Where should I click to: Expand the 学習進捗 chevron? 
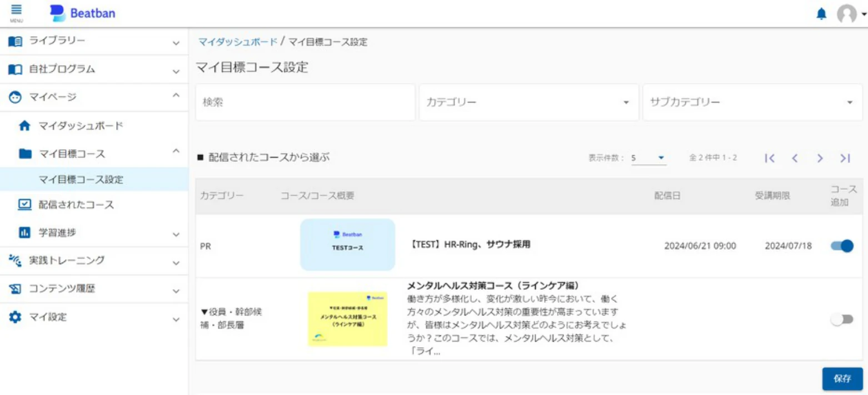click(176, 234)
